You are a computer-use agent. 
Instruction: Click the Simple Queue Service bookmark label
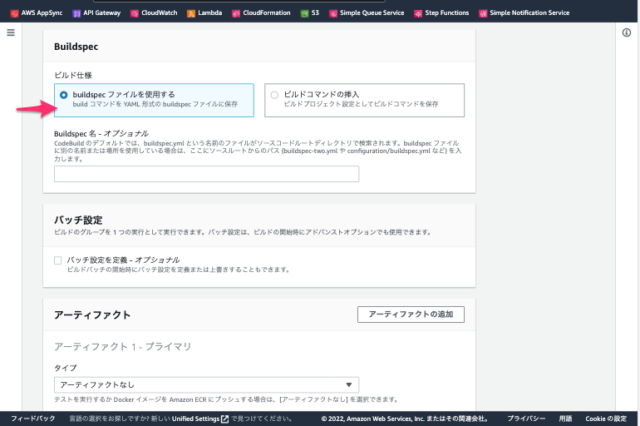pos(372,13)
